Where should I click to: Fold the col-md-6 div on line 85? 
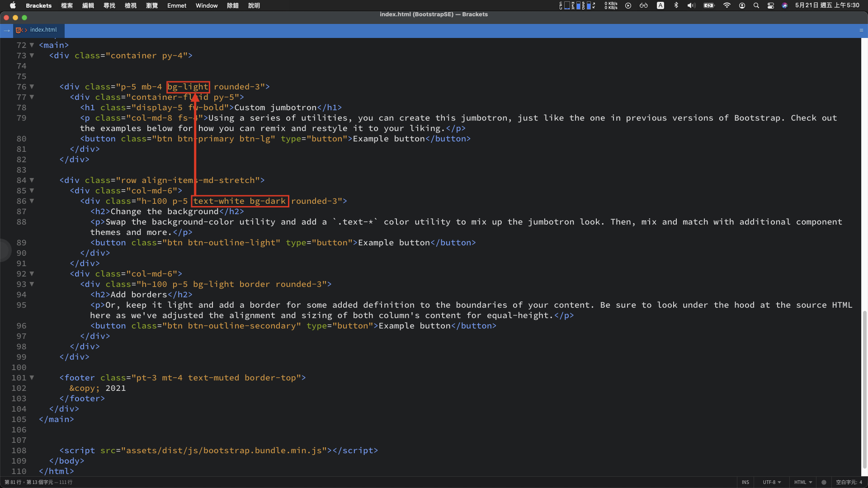pyautogui.click(x=32, y=191)
